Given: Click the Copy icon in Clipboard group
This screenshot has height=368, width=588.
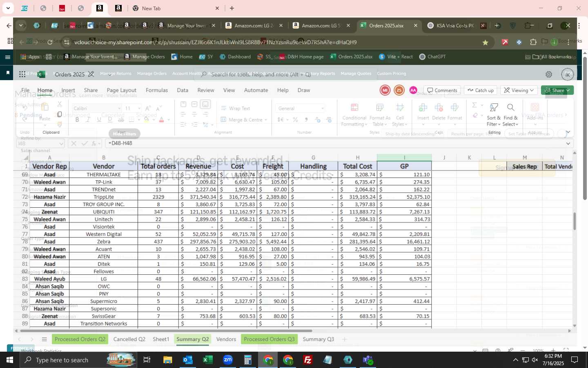Looking at the screenshot, I should 60,114.
